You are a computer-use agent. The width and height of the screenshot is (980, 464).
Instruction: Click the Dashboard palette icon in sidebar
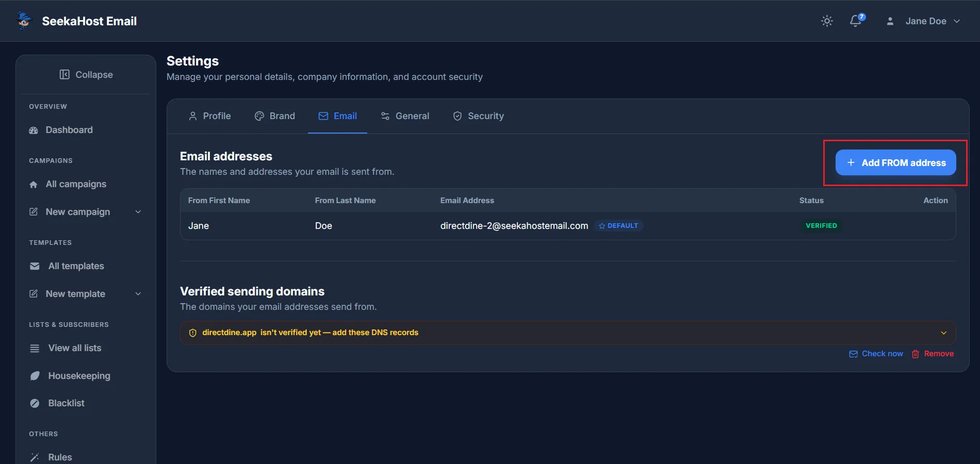pos(34,130)
